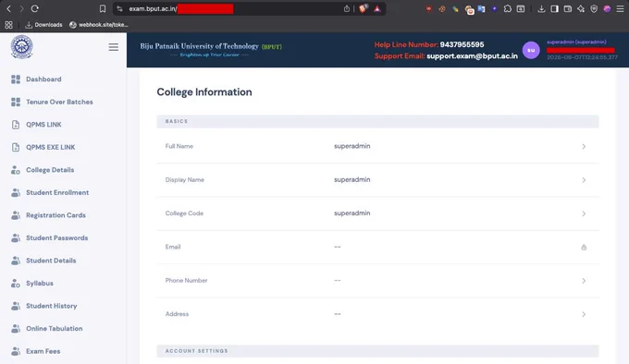Toggle the browser sidebar panel icon
Screen dimensions: 629x364
[554, 8]
